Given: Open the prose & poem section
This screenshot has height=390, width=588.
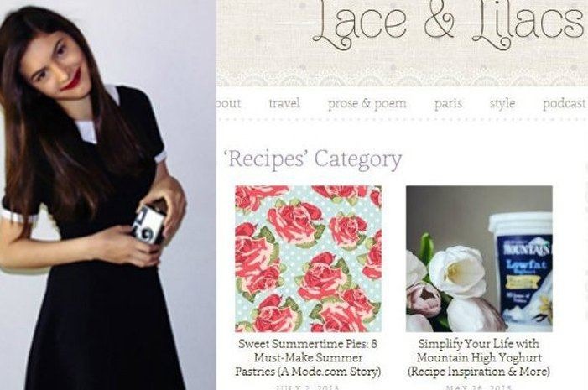Looking at the screenshot, I should pyautogui.click(x=367, y=103).
